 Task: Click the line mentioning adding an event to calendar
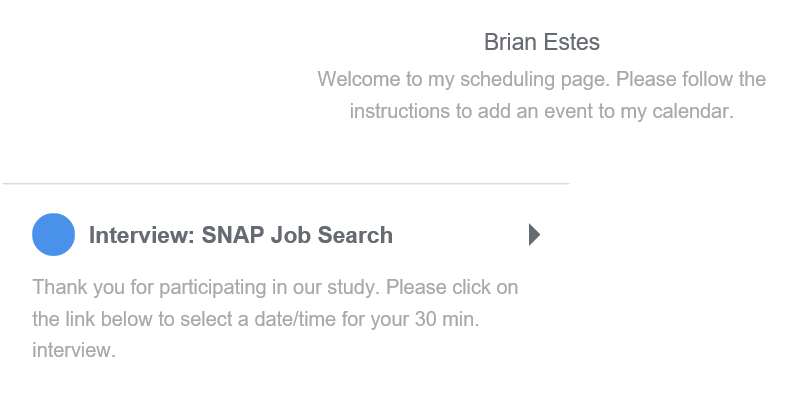(541, 110)
